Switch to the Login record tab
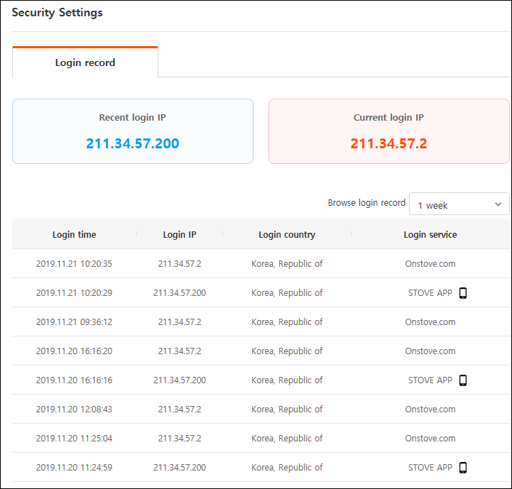This screenshot has width=512, height=489. point(85,62)
